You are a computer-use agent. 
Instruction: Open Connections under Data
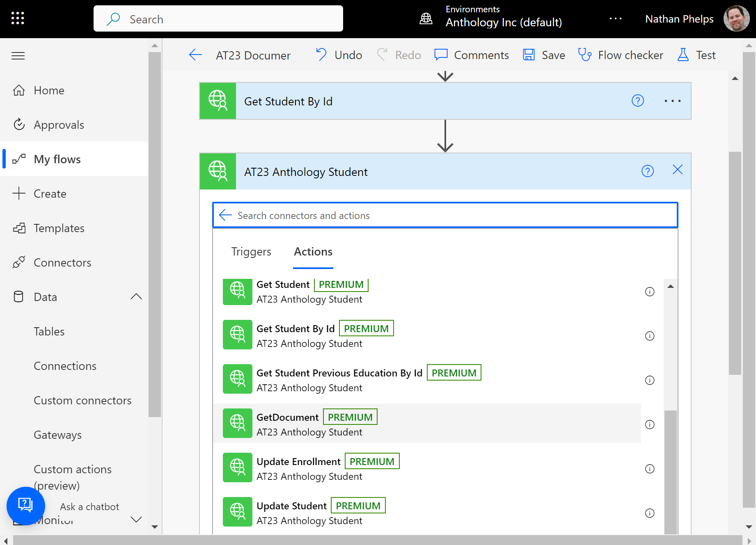[65, 366]
